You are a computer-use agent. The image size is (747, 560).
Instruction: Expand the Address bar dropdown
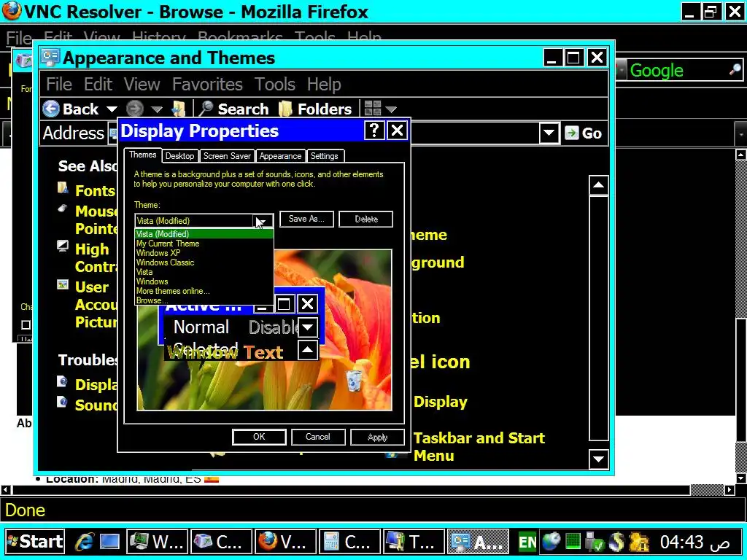coord(549,133)
